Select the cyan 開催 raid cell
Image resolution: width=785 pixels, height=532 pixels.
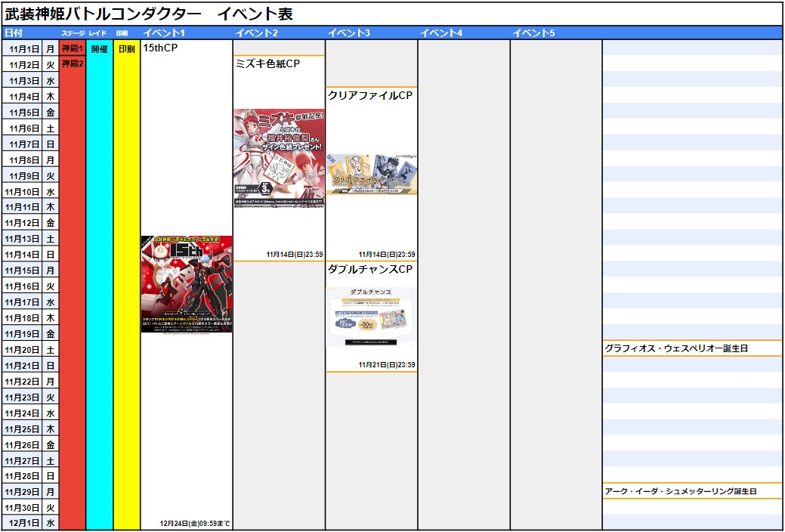pos(100,48)
